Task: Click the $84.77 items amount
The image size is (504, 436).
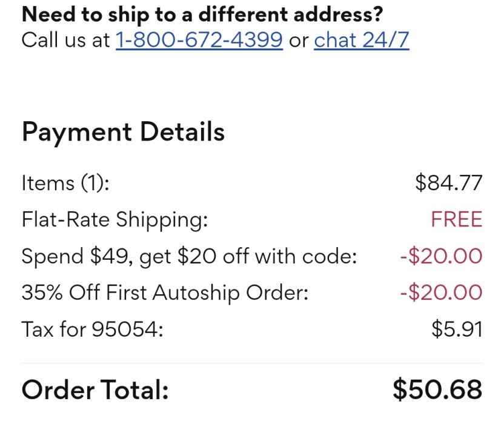Action: [x=448, y=182]
